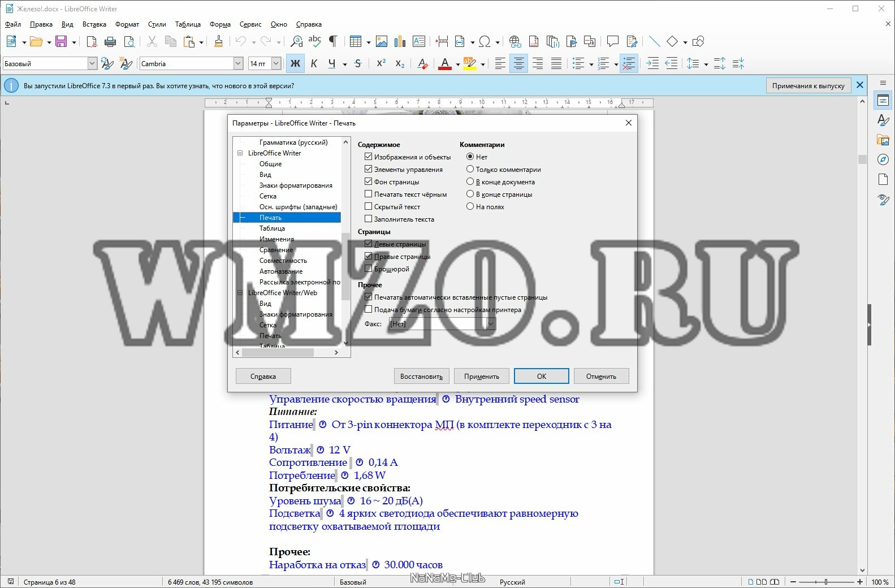
Task: Click the Insert text box icon
Action: [419, 41]
